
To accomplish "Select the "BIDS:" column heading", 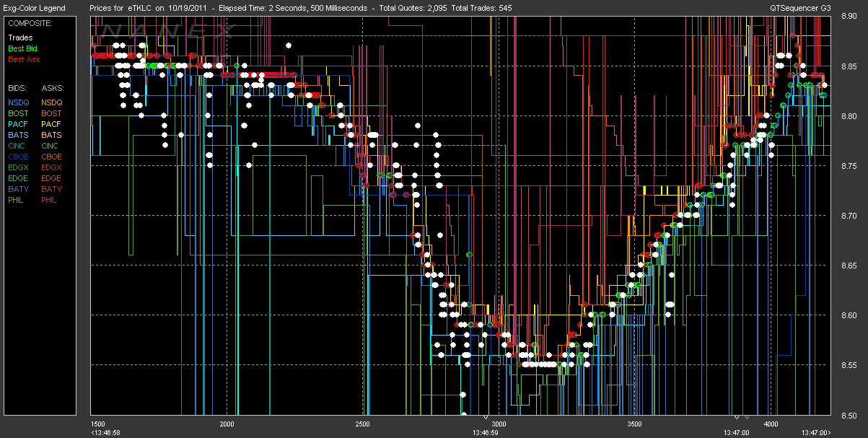I will point(17,88).
